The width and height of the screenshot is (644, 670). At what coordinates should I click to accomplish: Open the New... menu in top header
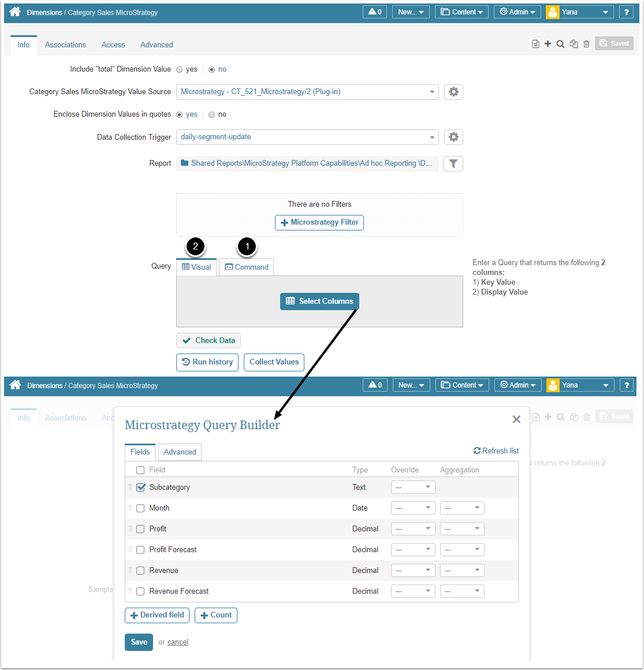(411, 12)
